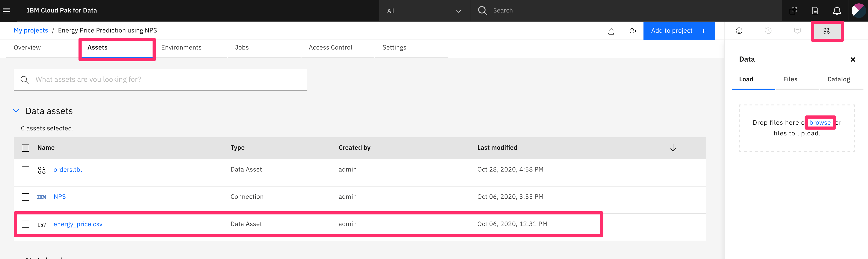Collapse the Data assets section
The height and width of the screenshot is (259, 868).
[16, 111]
